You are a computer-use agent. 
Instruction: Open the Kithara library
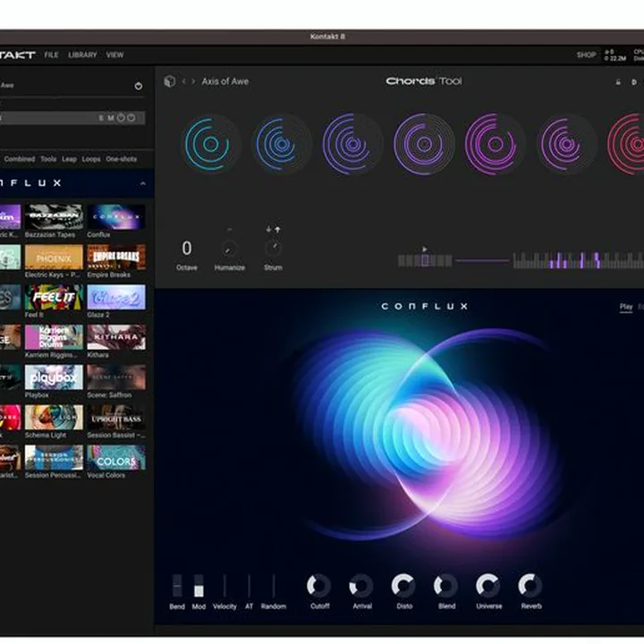pyautogui.click(x=116, y=337)
